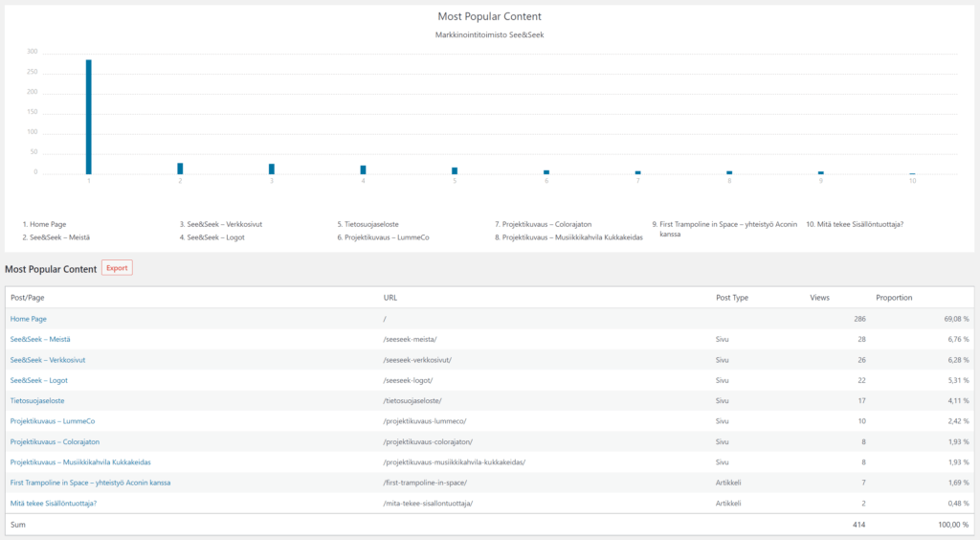Click chart bar for item 3
This screenshot has width=980, height=540.
271,169
